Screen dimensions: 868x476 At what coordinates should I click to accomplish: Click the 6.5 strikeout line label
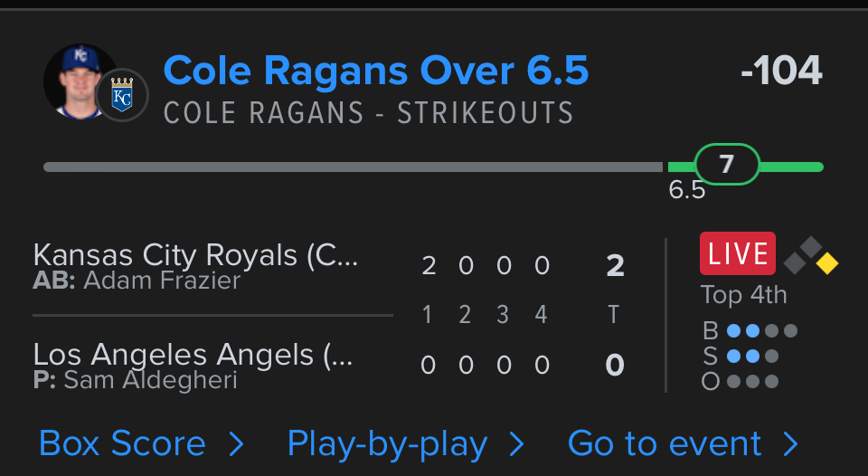coord(686,190)
